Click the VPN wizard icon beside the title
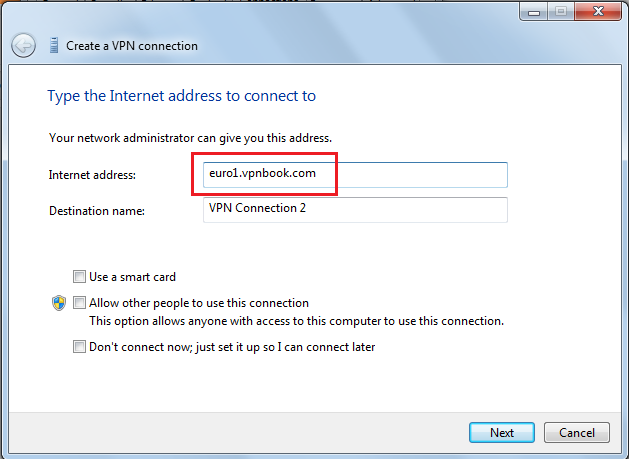Image resolution: width=629 pixels, height=459 pixels. [54, 45]
